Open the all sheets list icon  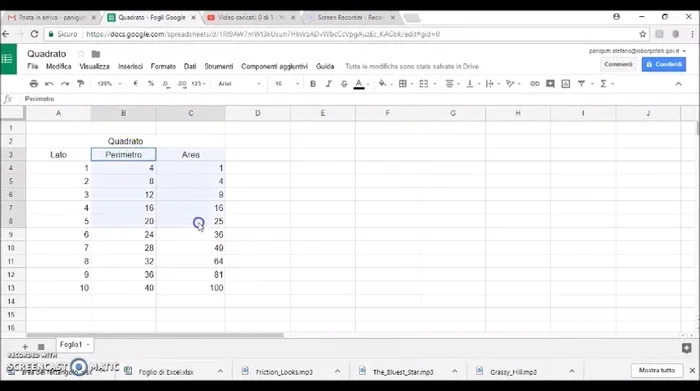pos(41,346)
